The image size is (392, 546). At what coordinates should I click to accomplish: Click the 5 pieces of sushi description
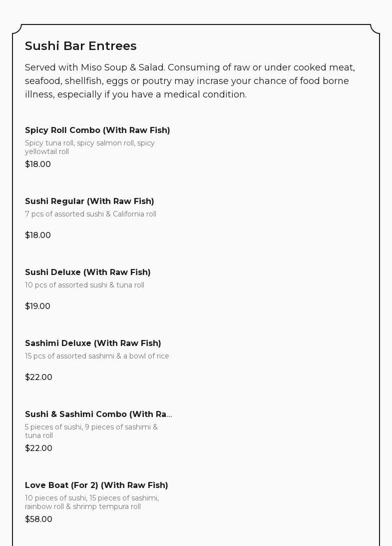click(91, 431)
